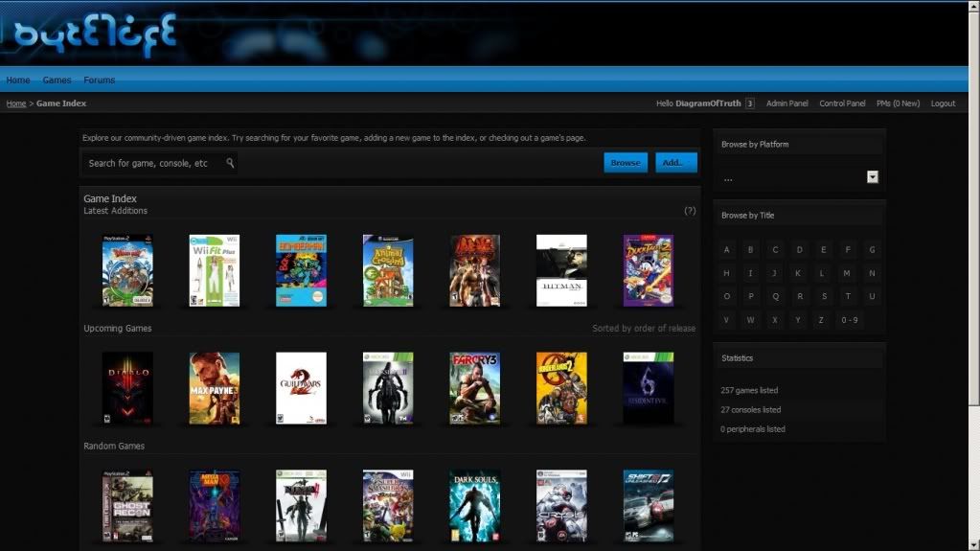The width and height of the screenshot is (980, 551).
Task: Focus the game search input field
Action: pos(159,163)
